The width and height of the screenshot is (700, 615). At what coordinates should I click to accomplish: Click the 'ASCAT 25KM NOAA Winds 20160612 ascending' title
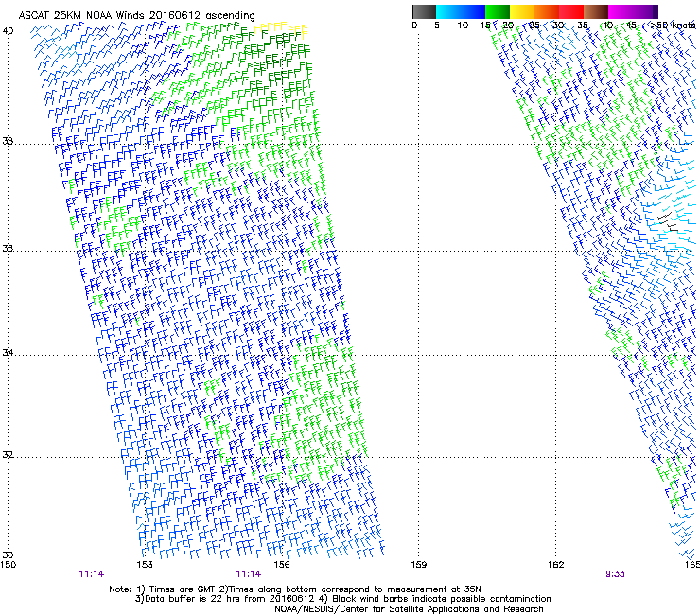136,16
